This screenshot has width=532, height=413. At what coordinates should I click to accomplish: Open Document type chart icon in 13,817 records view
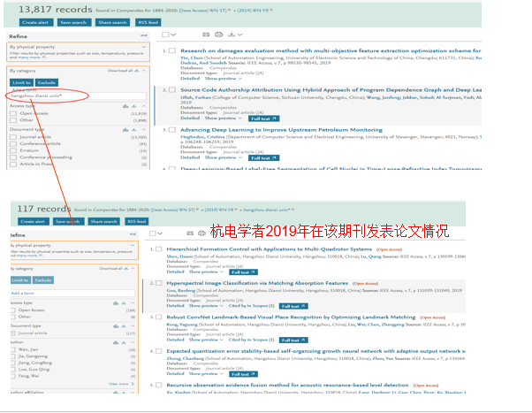[x=125, y=130]
